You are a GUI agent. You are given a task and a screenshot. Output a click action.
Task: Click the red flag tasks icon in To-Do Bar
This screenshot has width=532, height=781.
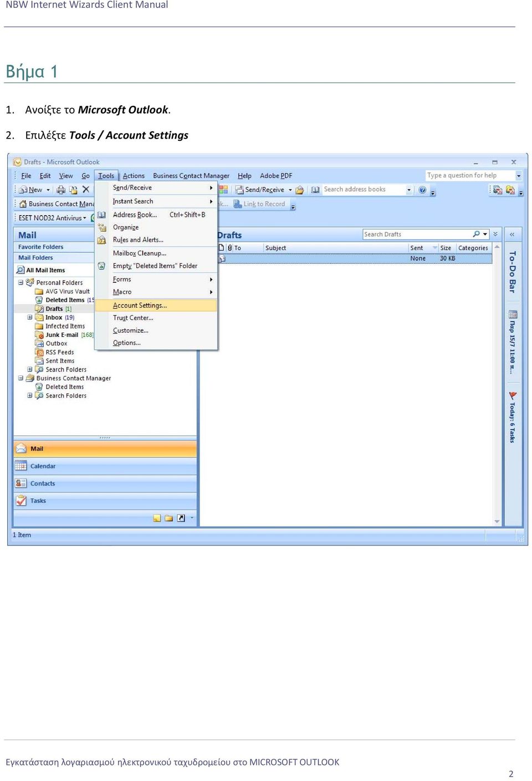[513, 395]
